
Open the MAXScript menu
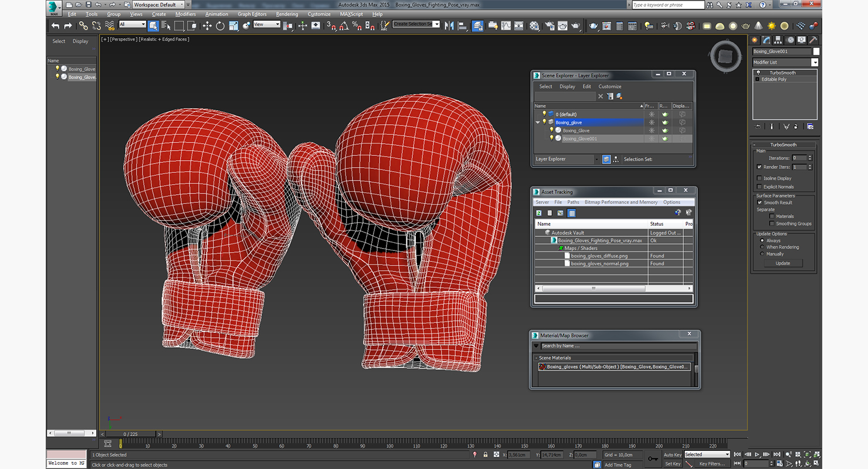[351, 14]
